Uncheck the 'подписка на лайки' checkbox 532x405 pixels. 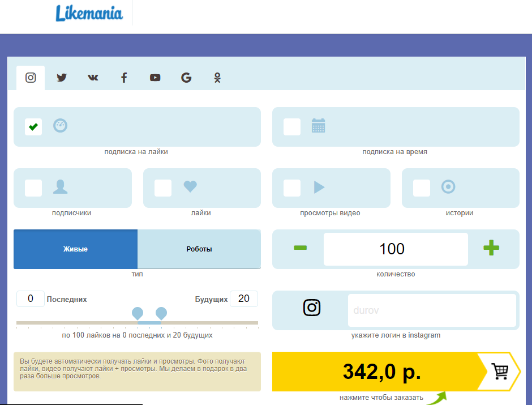(x=33, y=127)
